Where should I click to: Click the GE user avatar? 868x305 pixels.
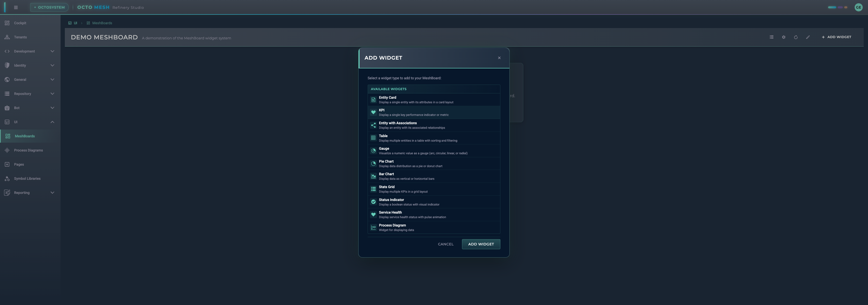click(858, 7)
